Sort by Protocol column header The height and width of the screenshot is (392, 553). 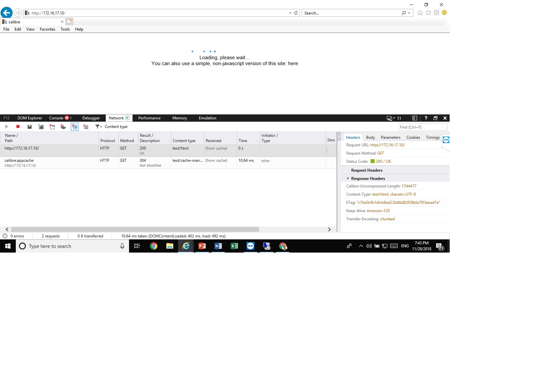109,138
